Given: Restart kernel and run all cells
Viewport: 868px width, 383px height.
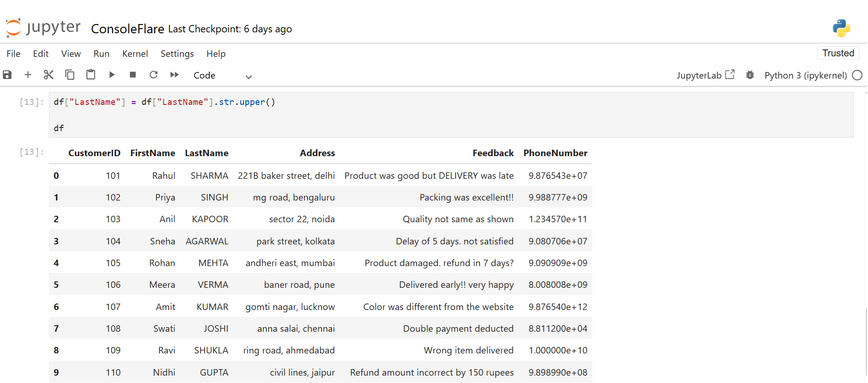Looking at the screenshot, I should point(175,75).
